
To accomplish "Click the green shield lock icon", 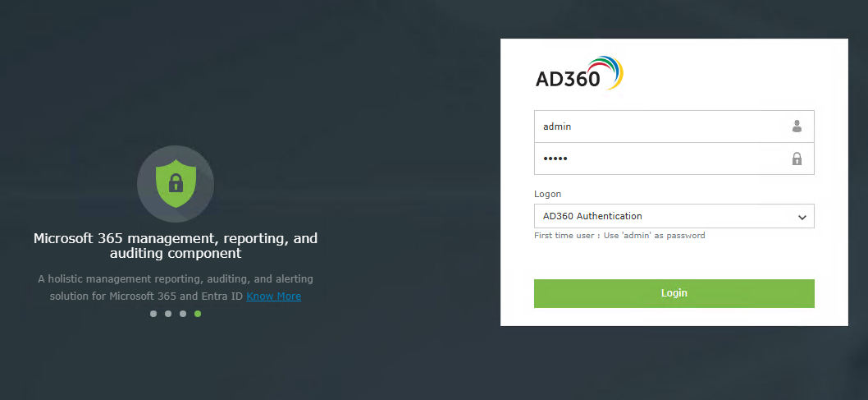I will point(176,183).
